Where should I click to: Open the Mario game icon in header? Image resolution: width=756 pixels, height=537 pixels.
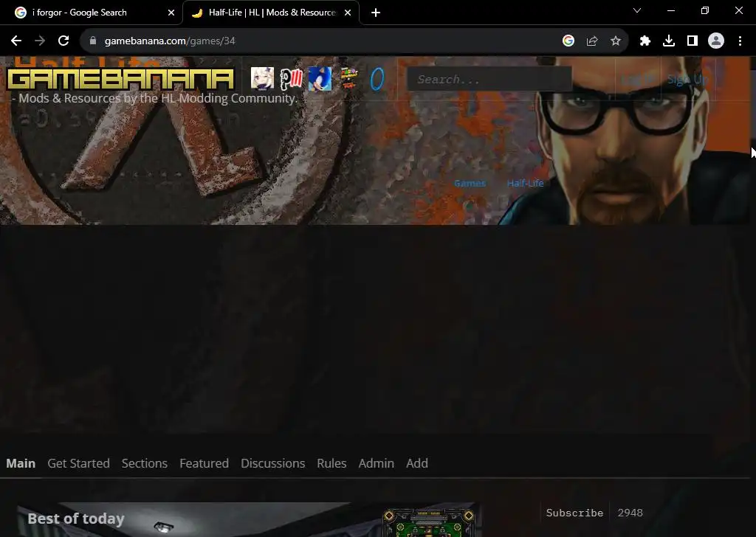(x=349, y=78)
